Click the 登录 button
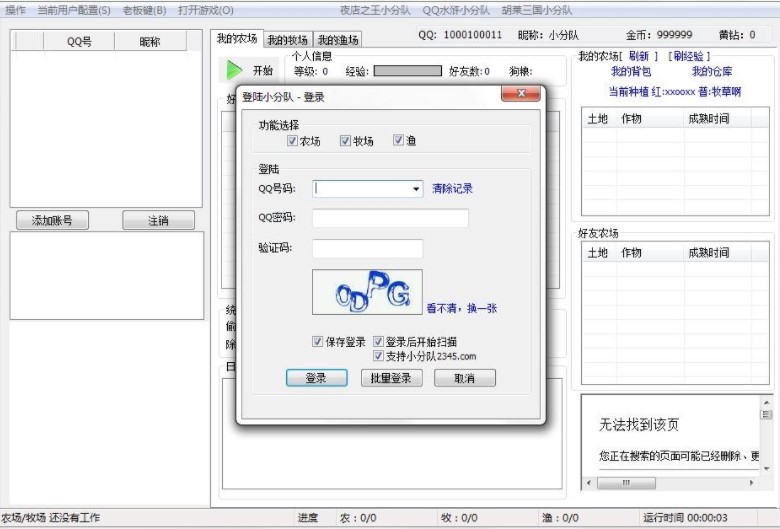The height and width of the screenshot is (529, 780). point(316,378)
